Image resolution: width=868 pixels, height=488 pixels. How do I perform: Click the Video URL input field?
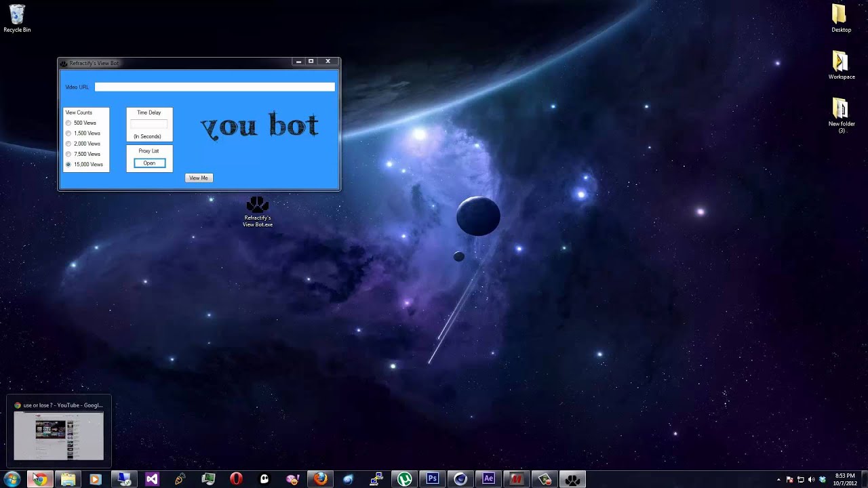[215, 87]
